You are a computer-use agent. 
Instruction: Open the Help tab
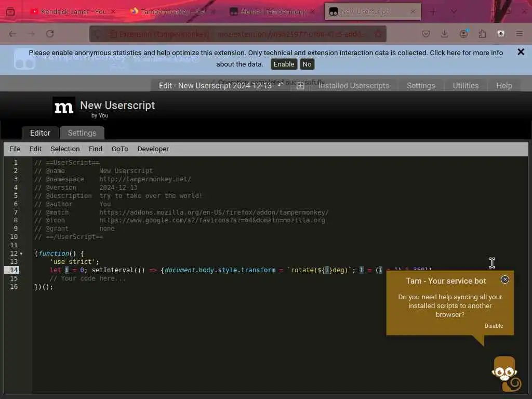[x=504, y=86]
